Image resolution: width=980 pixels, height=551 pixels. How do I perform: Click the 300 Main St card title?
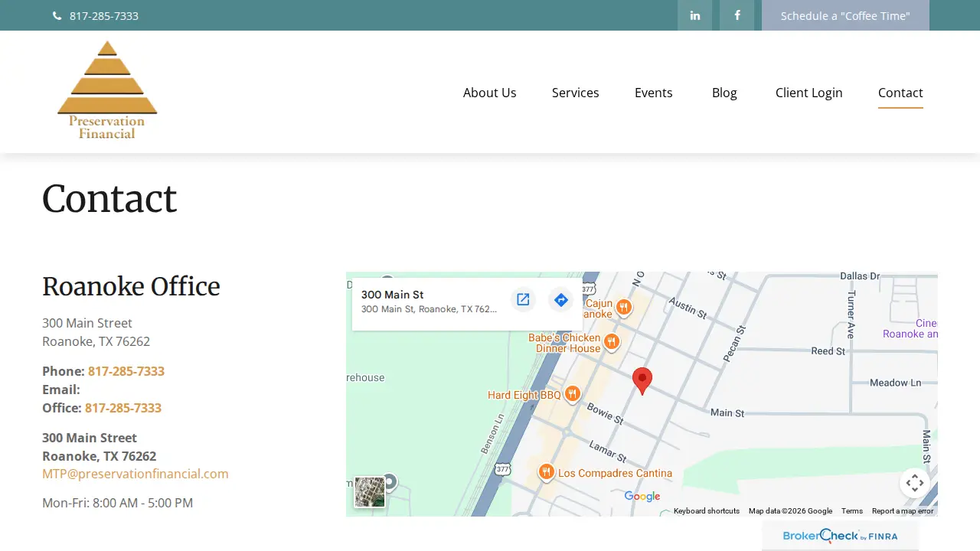tap(393, 295)
